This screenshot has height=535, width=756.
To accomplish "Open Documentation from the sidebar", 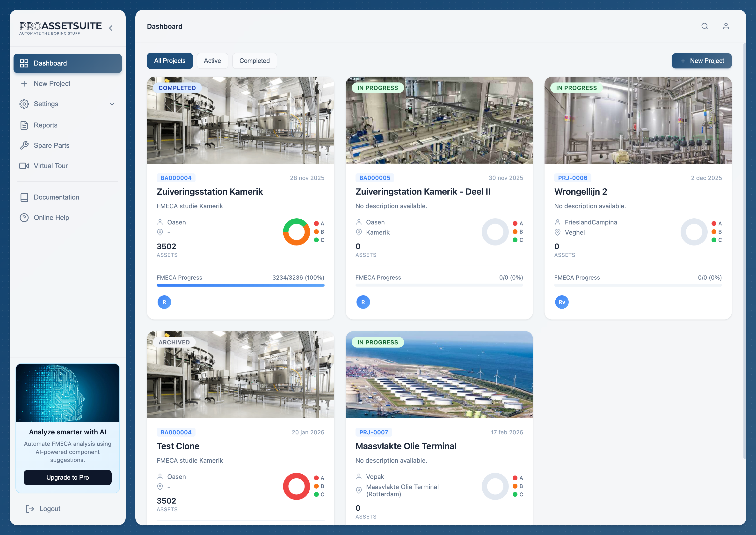I will pyautogui.click(x=24, y=197).
